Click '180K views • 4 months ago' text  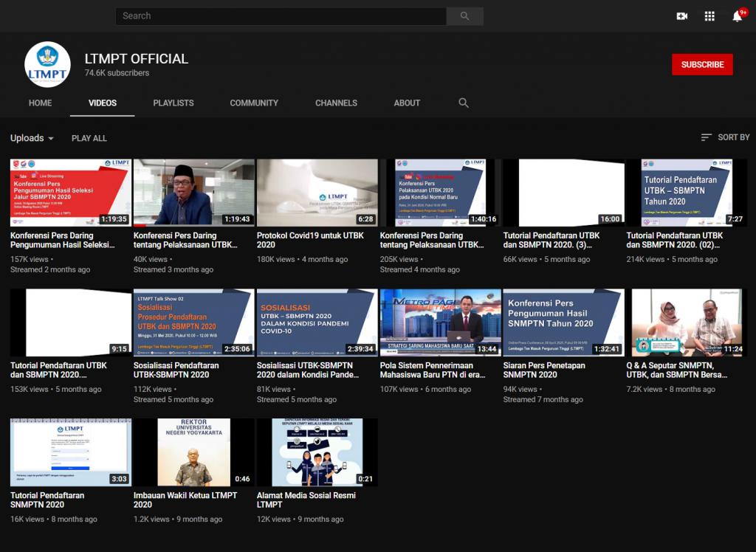tap(302, 259)
